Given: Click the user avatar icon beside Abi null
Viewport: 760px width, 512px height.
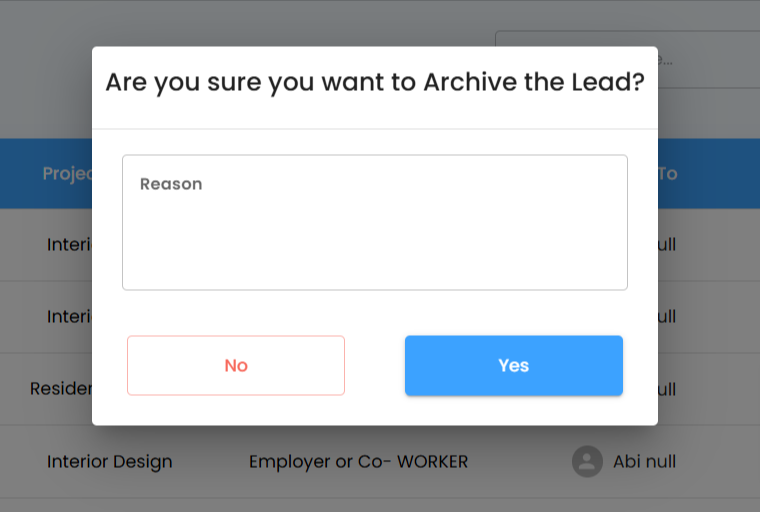Looking at the screenshot, I should [x=587, y=461].
